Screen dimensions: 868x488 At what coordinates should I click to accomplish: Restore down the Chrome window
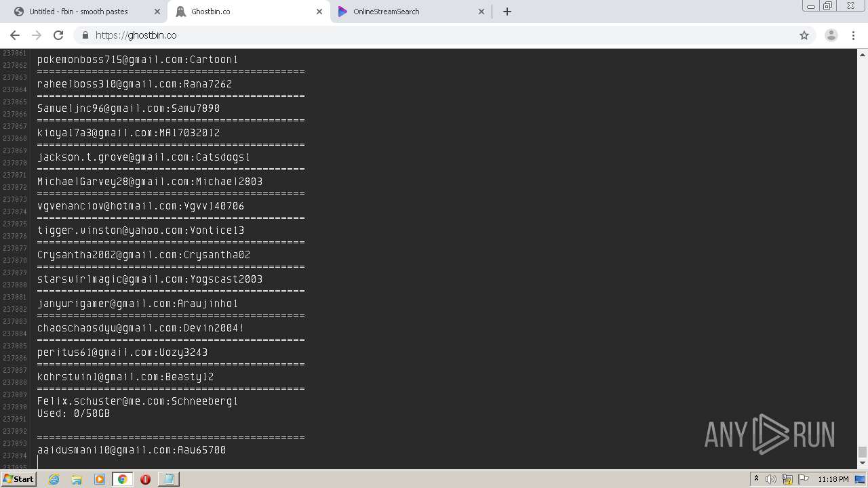(x=827, y=6)
